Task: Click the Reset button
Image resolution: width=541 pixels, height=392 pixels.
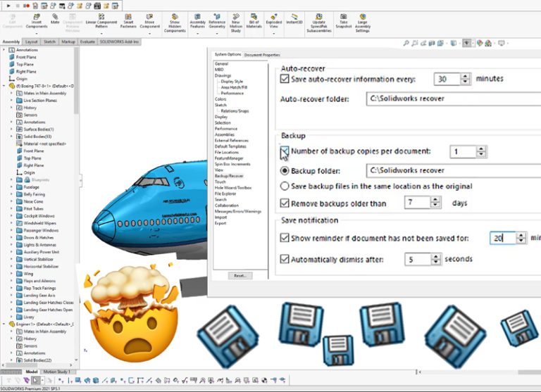Action: click(x=240, y=275)
